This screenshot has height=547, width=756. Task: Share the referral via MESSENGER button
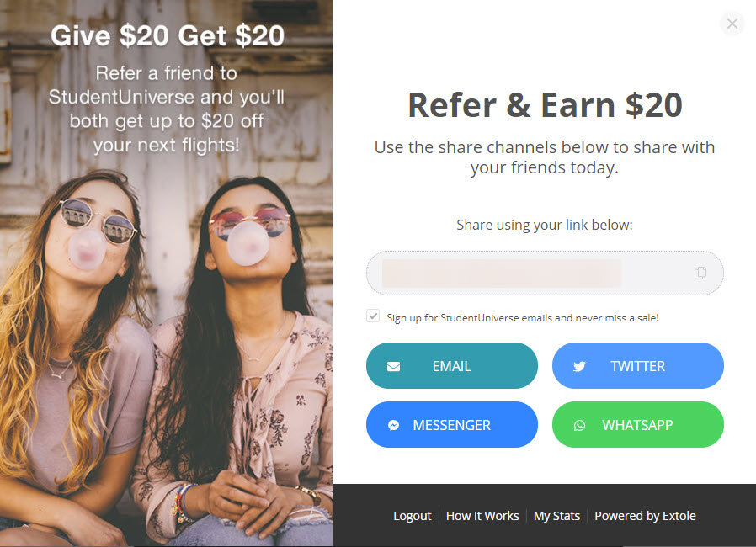click(452, 425)
